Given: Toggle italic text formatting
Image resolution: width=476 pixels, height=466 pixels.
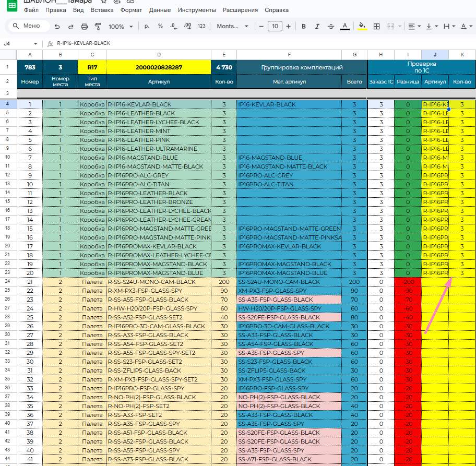Looking at the screenshot, I should (x=317, y=27).
